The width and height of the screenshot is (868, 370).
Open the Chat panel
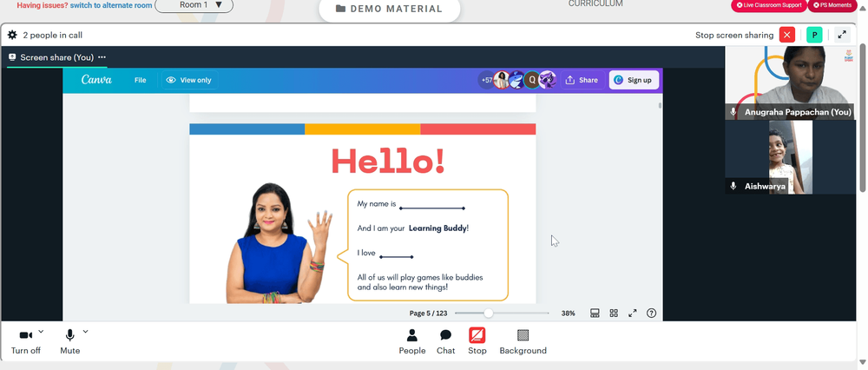(x=445, y=341)
